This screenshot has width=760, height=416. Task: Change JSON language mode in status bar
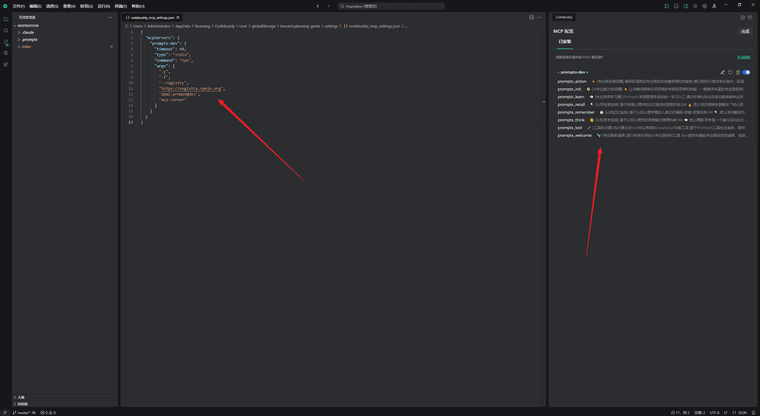point(740,413)
